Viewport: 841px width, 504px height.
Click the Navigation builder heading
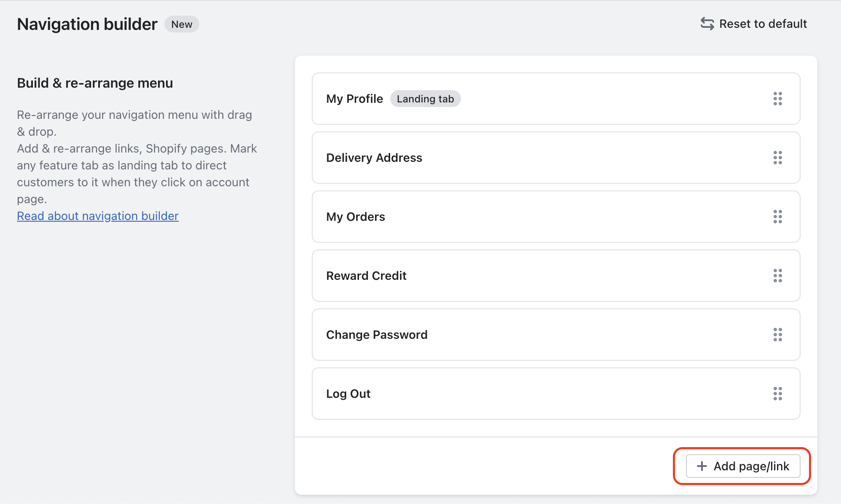[87, 24]
